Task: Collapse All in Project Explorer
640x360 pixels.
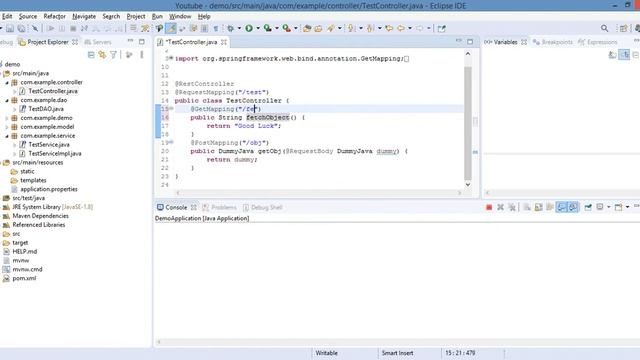Action: coord(91,55)
